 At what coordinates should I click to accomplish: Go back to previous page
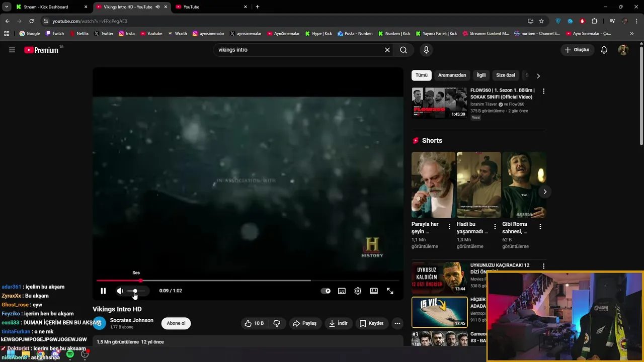(7, 21)
